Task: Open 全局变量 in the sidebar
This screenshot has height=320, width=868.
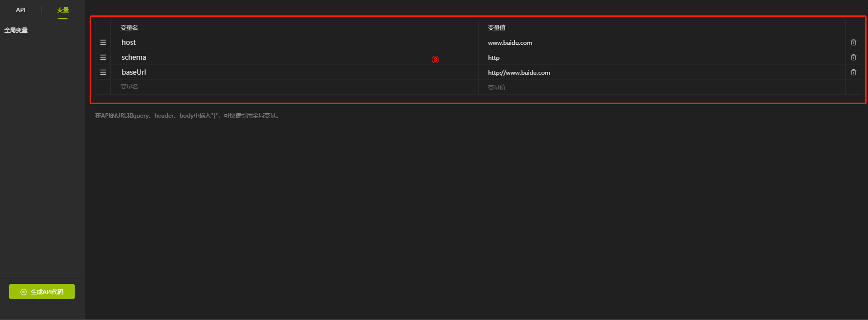Action: 16,30
